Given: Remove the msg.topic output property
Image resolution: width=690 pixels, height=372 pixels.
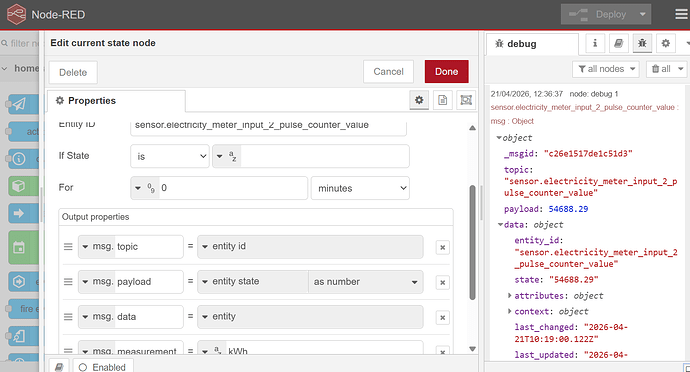Looking at the screenshot, I should [443, 247].
